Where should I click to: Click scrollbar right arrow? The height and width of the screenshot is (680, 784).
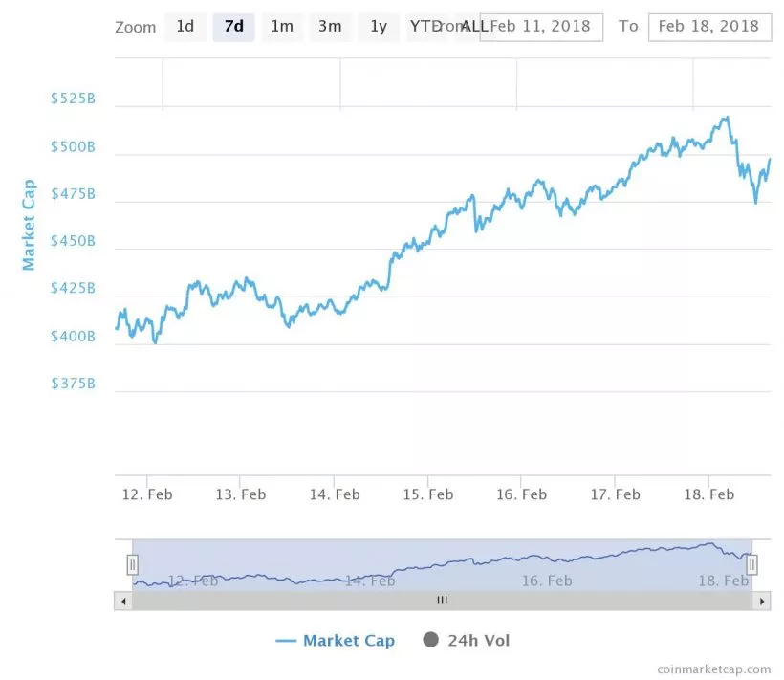pyautogui.click(x=762, y=601)
